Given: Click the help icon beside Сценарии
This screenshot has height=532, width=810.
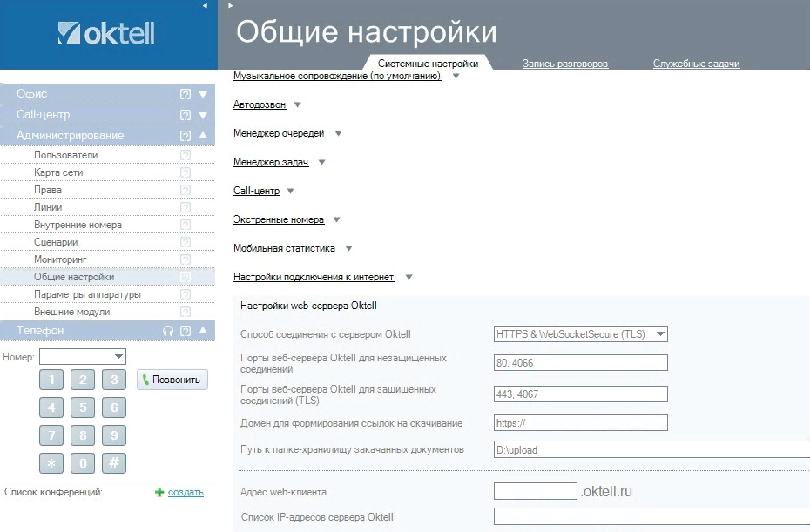Looking at the screenshot, I should [183, 242].
